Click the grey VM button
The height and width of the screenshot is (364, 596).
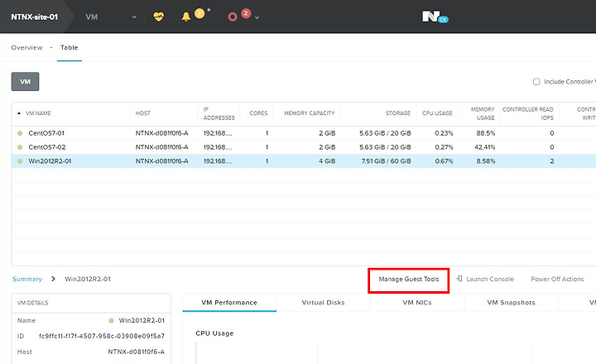tap(25, 82)
